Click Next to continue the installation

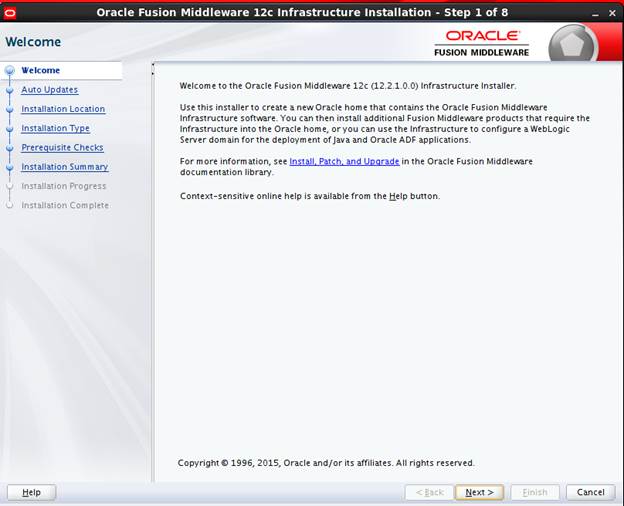479,492
